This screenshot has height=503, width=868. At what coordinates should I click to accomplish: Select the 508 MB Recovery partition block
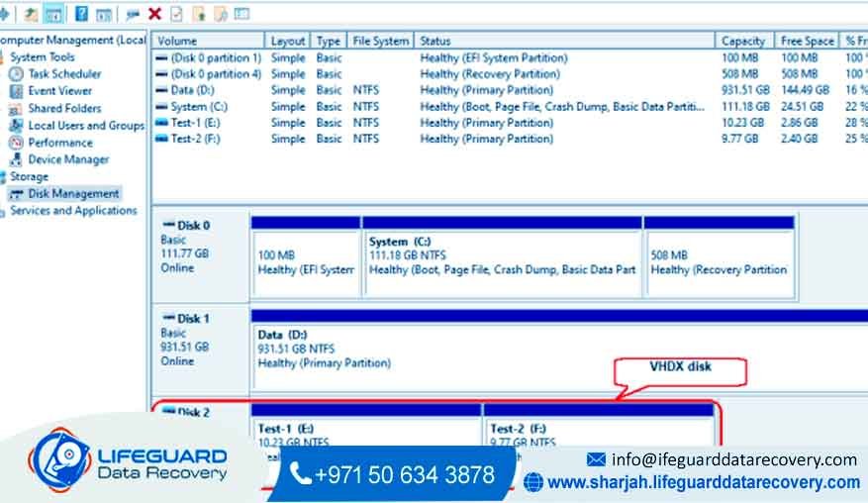click(x=720, y=257)
